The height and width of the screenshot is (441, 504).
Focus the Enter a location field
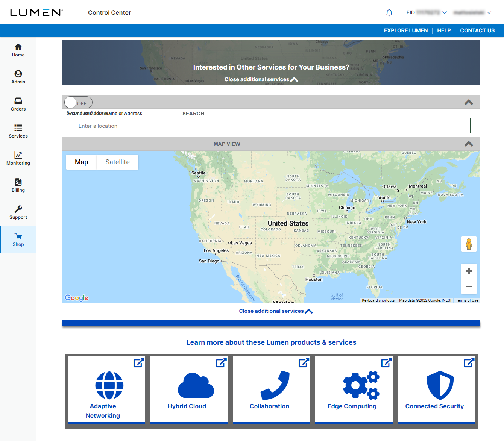[x=269, y=126]
